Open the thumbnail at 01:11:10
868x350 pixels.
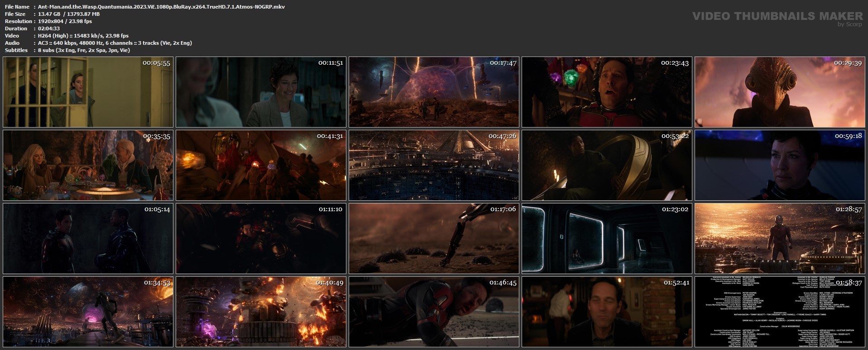click(261, 238)
